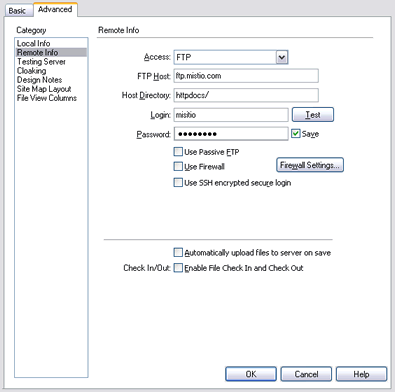Screen dimensions: 395x392
Task: Open Firewall Settings dialog
Action: tap(310, 165)
